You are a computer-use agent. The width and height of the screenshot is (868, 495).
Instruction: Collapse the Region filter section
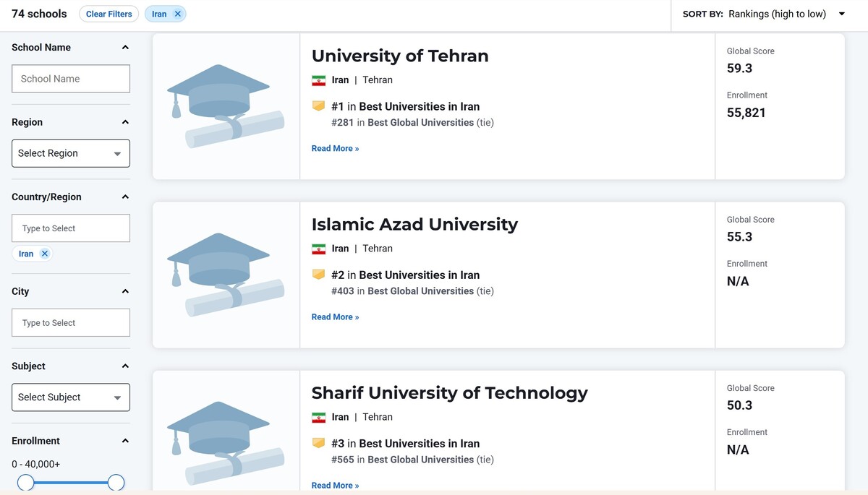point(124,122)
